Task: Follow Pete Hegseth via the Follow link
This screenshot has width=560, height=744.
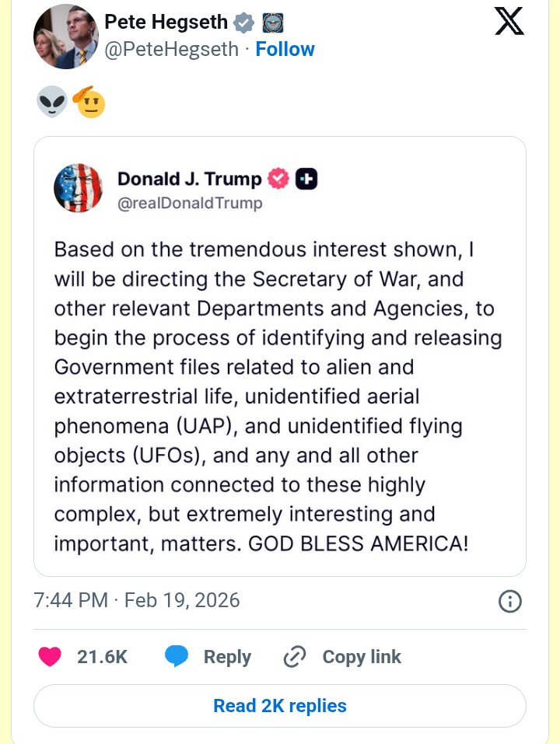Action: 285,49
